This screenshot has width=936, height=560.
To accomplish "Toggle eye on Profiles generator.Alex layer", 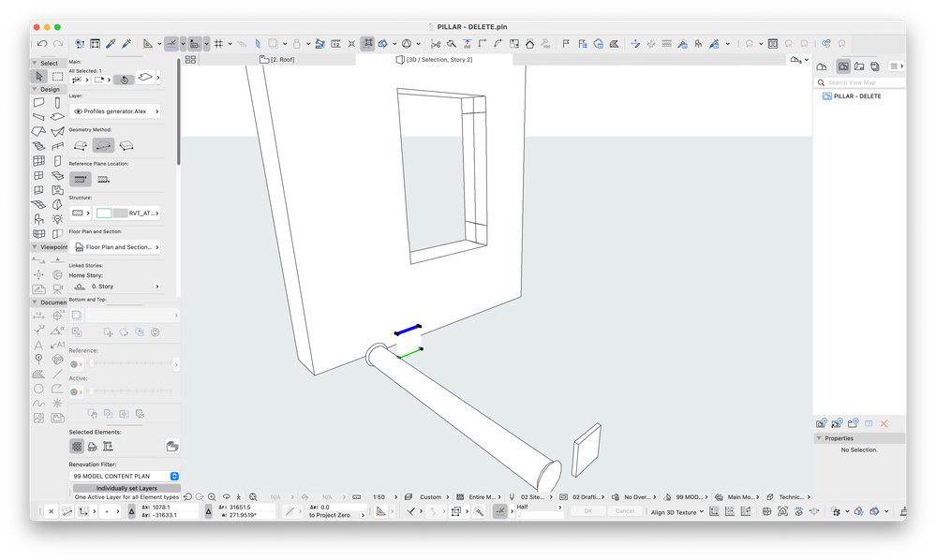I will pyautogui.click(x=78, y=111).
